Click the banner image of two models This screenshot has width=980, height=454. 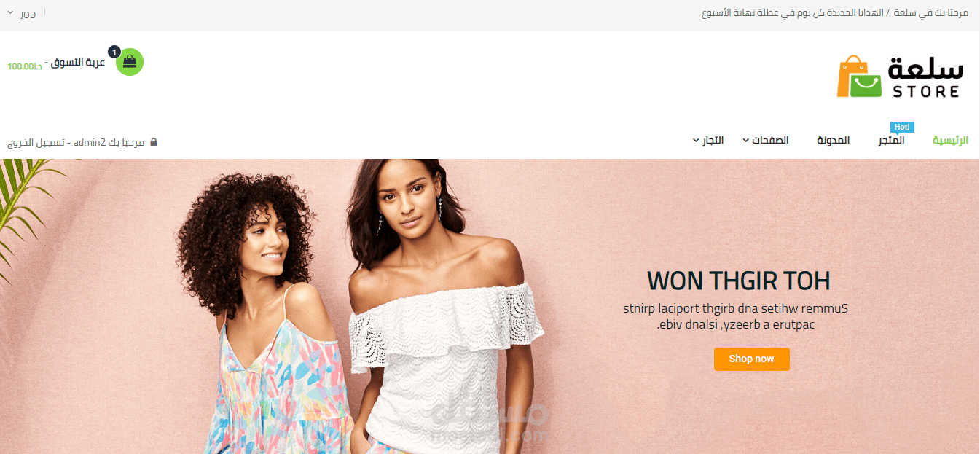tap(490, 306)
